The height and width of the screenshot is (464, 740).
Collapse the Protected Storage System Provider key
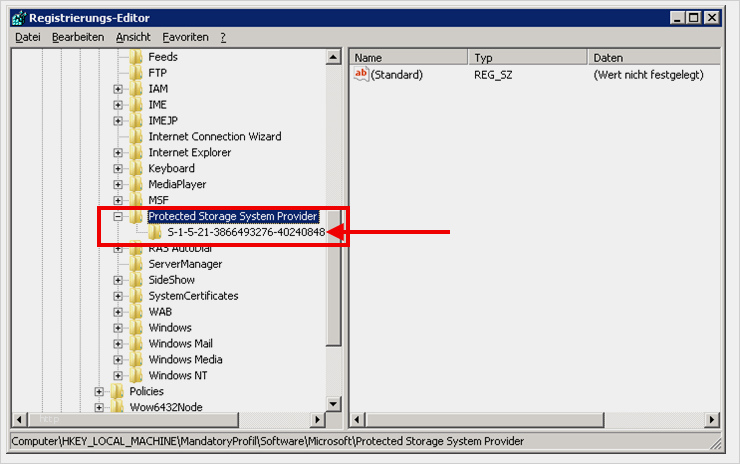pos(118,217)
